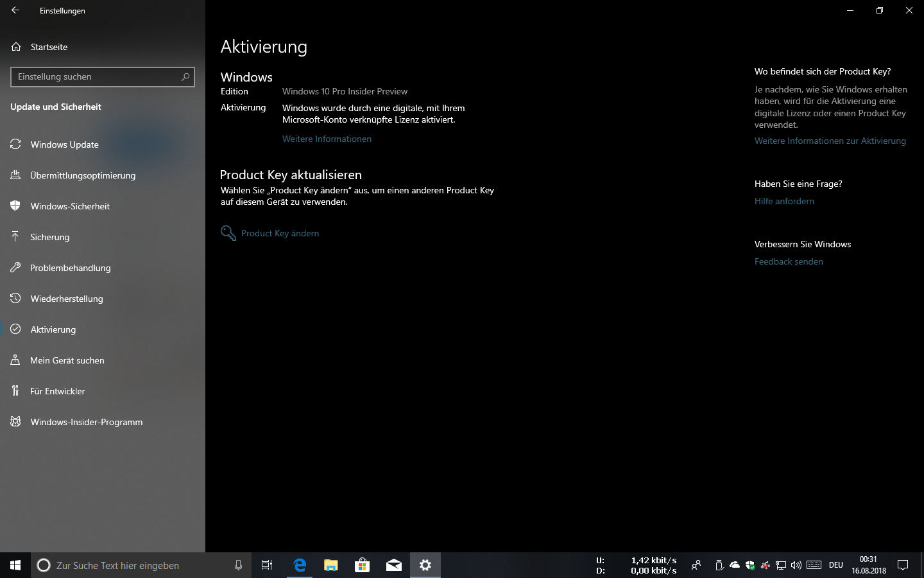
Task: Click the OneDrive cloud tray icon
Action: click(735, 565)
